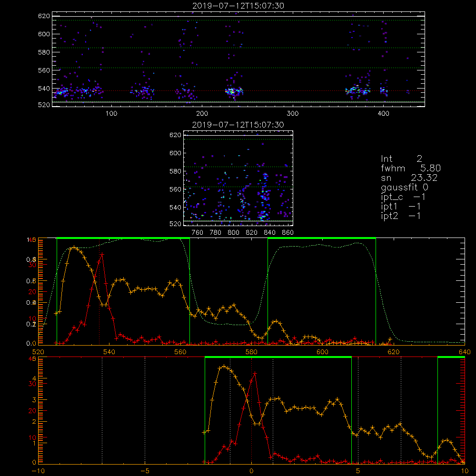The width and height of the screenshot is (476, 476).
Task: Click x-axis label 840 on middle plot
Action: tap(269, 233)
